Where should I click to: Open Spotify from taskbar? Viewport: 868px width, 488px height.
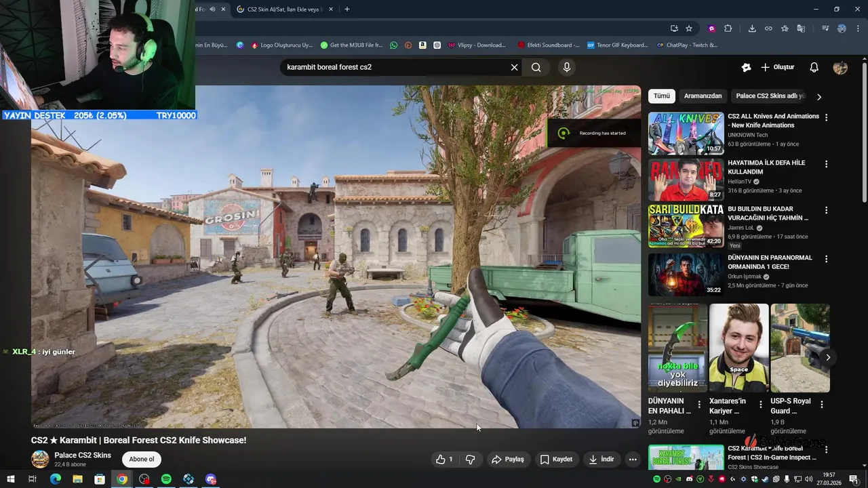click(166, 479)
